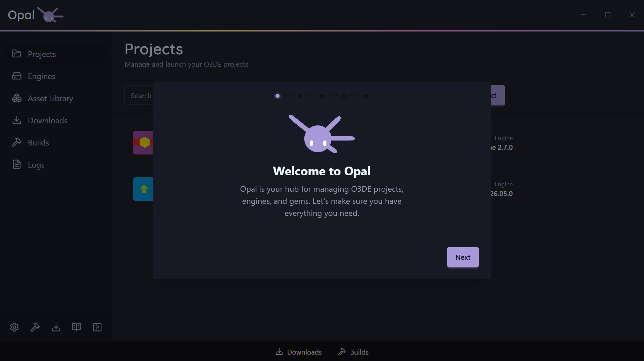This screenshot has height=361, width=644.
Task: Select the third onboarding step dot
Action: click(x=322, y=96)
